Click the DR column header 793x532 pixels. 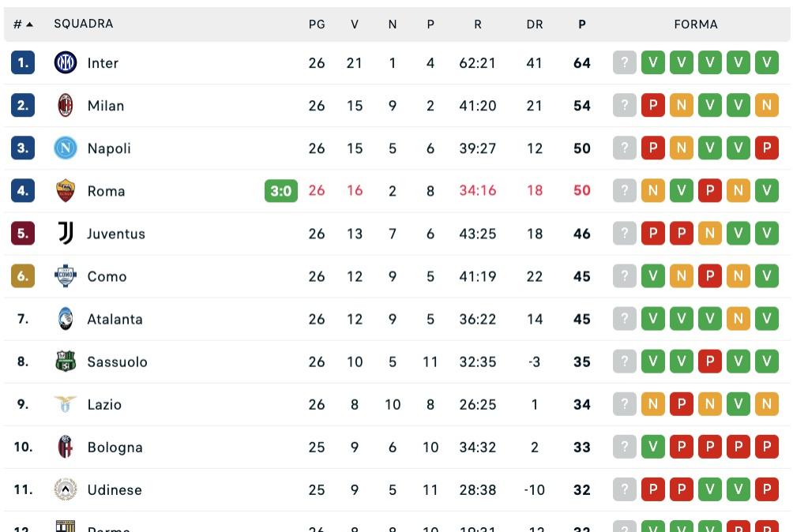coord(535,24)
